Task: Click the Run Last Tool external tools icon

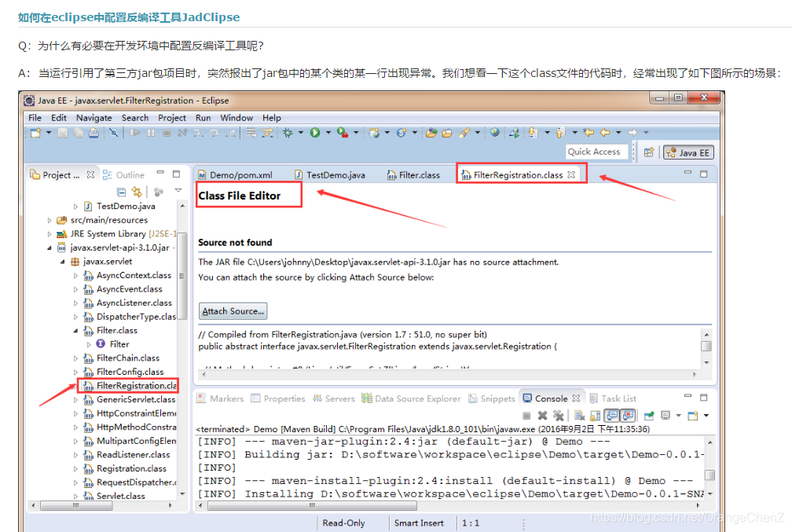Action: [x=343, y=132]
